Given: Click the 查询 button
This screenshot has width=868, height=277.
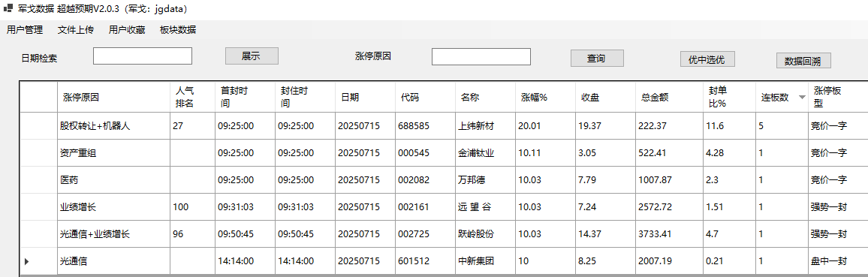Looking at the screenshot, I should [x=597, y=58].
